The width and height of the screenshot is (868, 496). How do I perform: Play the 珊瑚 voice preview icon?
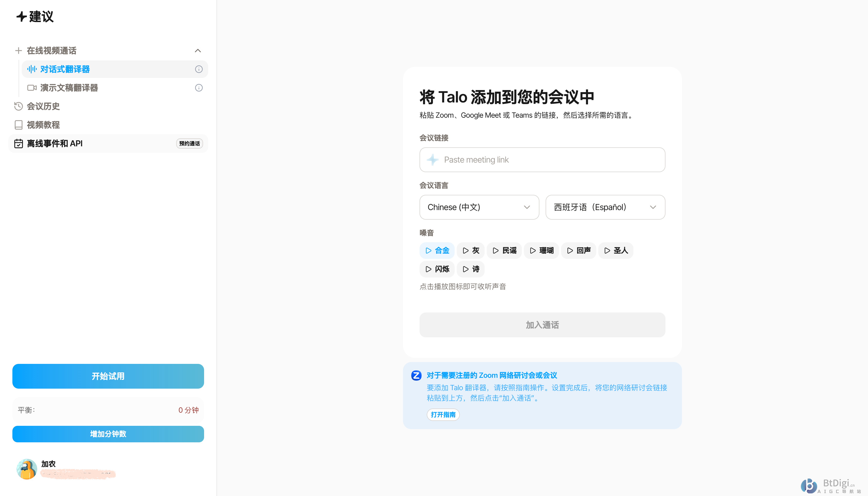pos(533,250)
